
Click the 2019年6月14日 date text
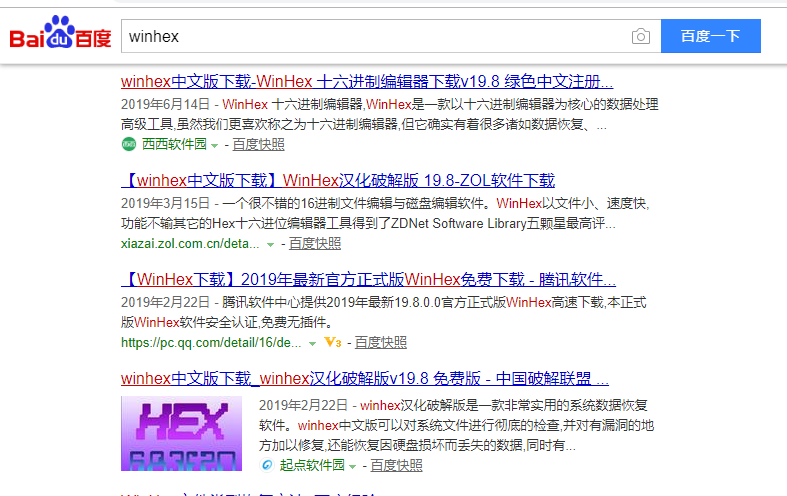click(165, 104)
